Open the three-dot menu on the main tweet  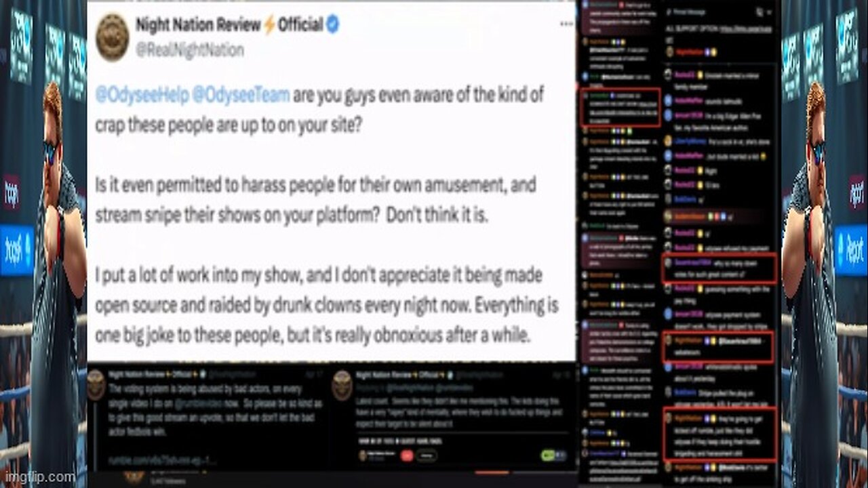point(566,24)
